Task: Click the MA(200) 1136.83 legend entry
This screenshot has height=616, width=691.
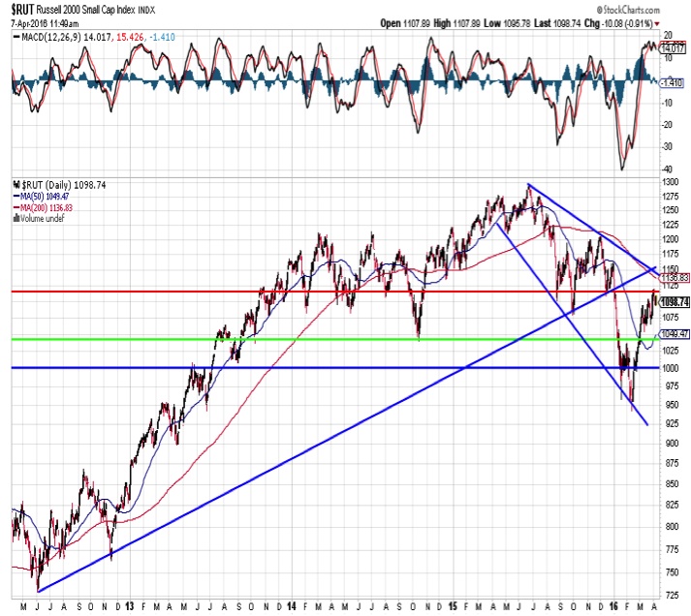Action: pyautogui.click(x=47, y=208)
